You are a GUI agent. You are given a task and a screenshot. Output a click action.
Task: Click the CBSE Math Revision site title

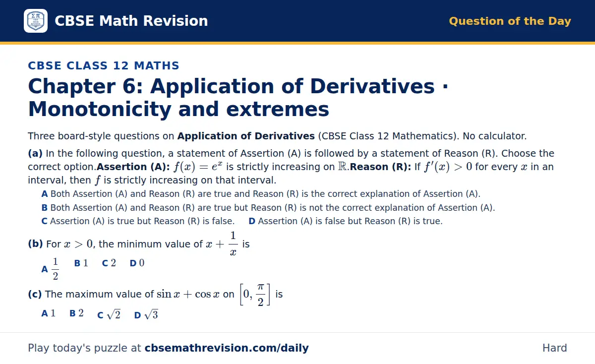131,21
